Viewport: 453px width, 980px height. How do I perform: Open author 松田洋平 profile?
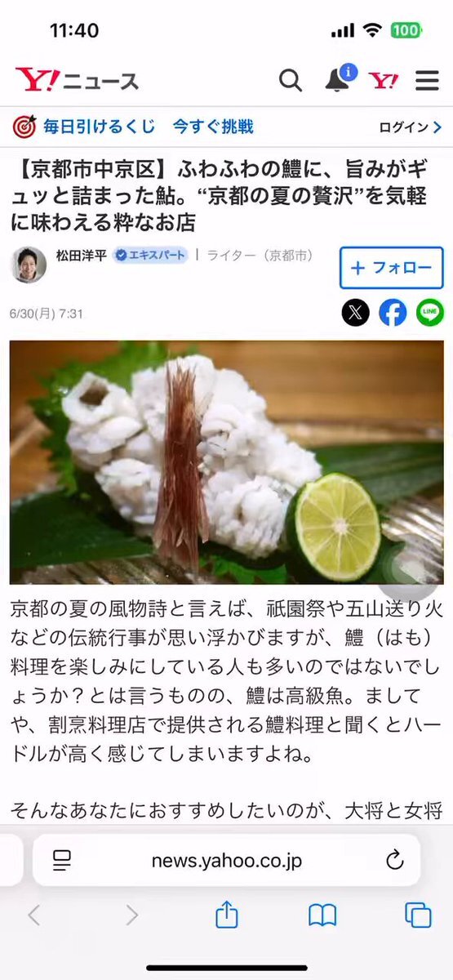pos(81,255)
